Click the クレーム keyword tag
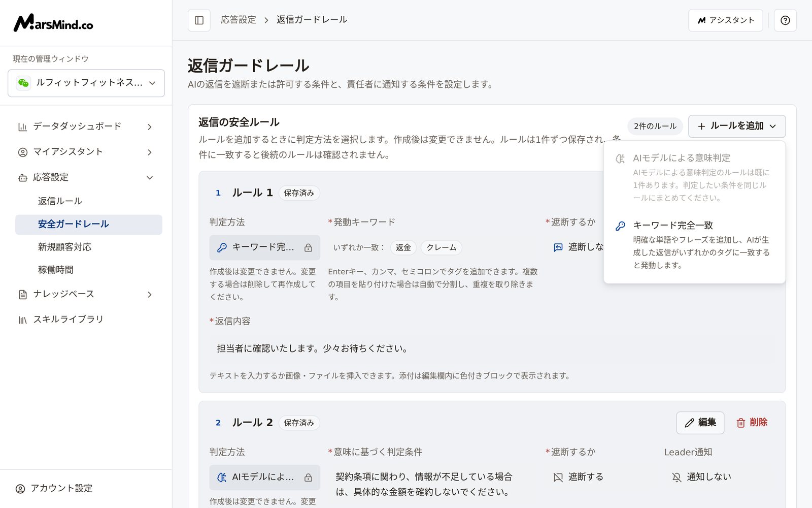 (442, 247)
